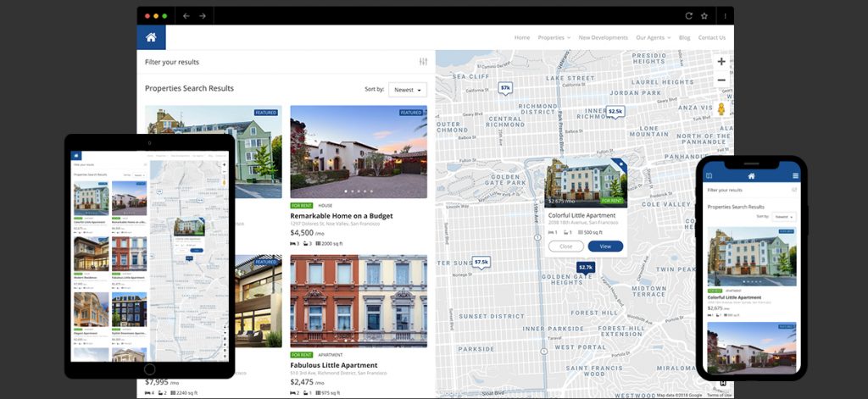This screenshot has height=399, width=868.
Task: Click the 2000 sq ft detail
Action: [x=331, y=243]
